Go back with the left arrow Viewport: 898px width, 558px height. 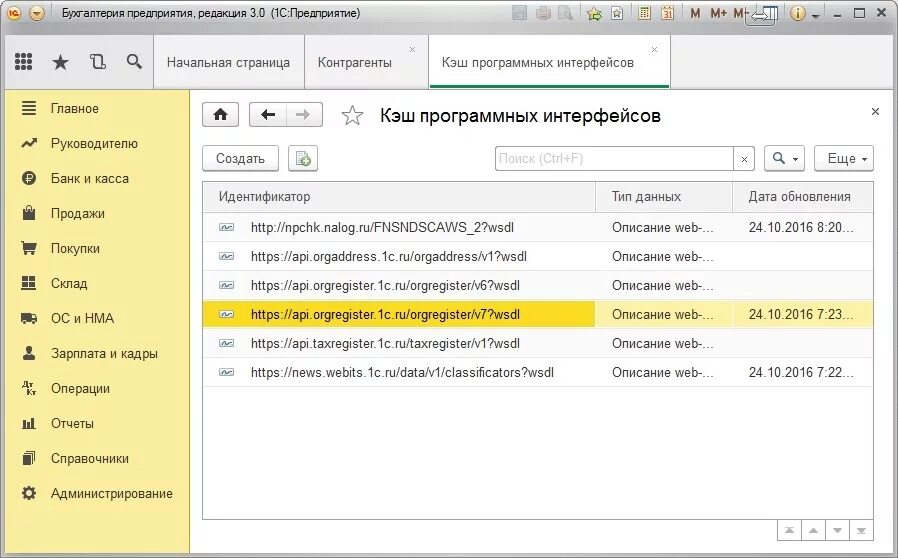[x=268, y=115]
